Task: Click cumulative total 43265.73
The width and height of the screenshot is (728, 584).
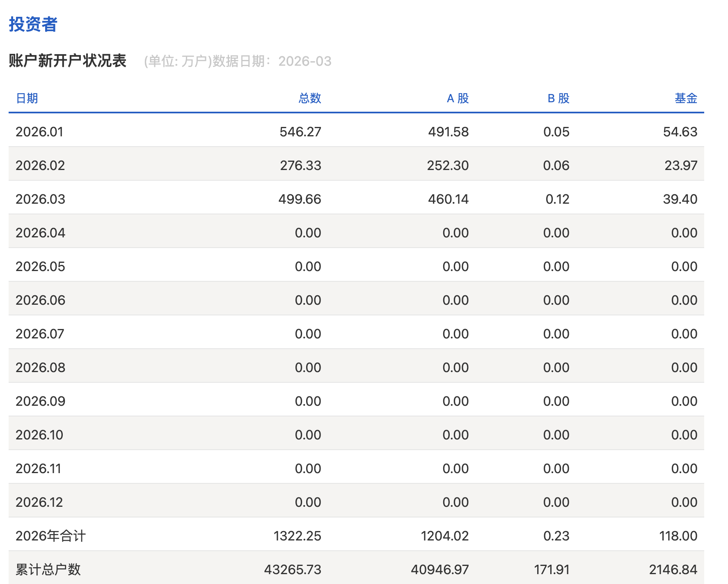Action: [292, 570]
